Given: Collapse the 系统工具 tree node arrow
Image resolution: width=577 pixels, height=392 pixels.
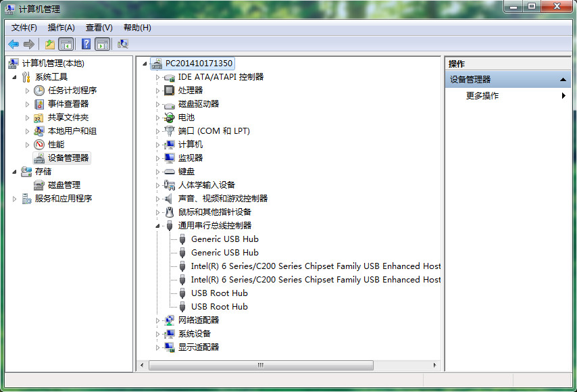Looking at the screenshot, I should tap(15, 77).
